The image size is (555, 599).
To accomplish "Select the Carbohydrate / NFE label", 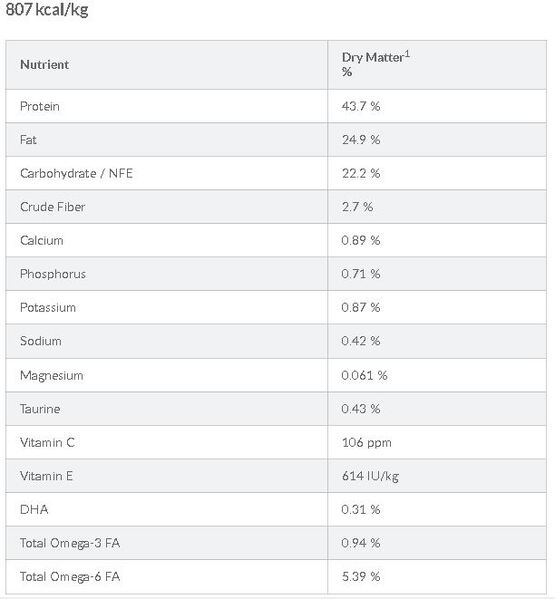I will click(x=76, y=173).
